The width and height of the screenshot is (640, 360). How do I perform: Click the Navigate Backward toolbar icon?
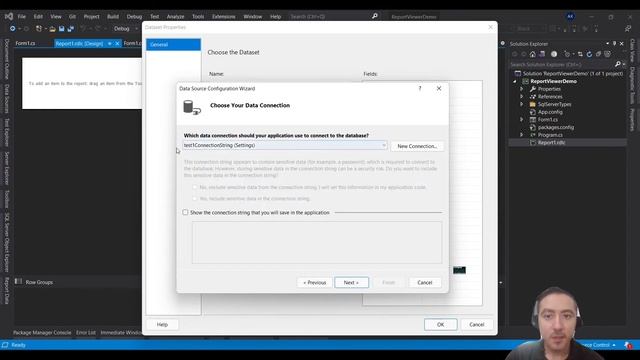[13, 29]
